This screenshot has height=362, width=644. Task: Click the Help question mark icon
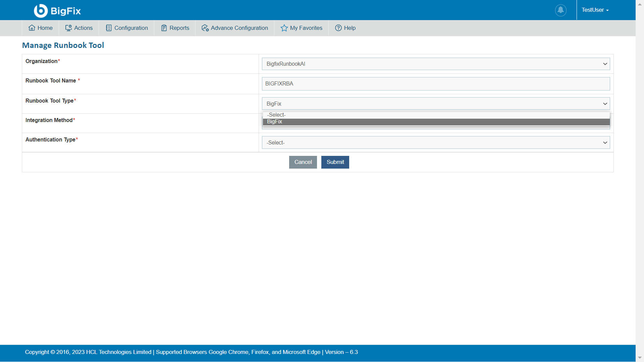point(338,28)
